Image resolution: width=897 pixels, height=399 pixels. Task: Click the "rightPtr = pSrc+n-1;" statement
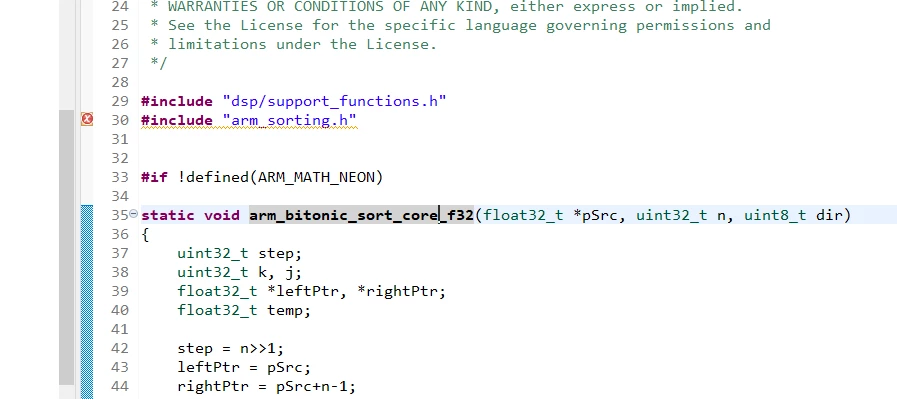pyautogui.click(x=267, y=386)
